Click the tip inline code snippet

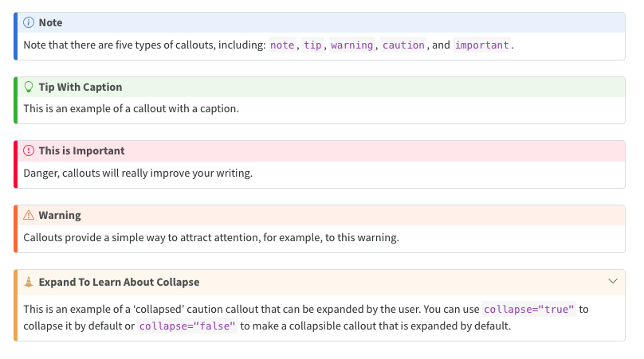312,45
